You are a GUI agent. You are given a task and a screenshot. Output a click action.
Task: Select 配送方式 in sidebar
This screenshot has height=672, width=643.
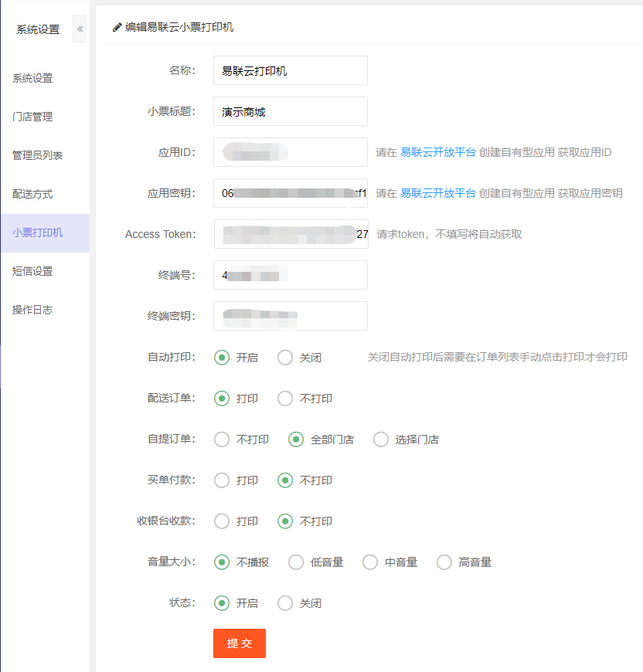tap(32, 194)
